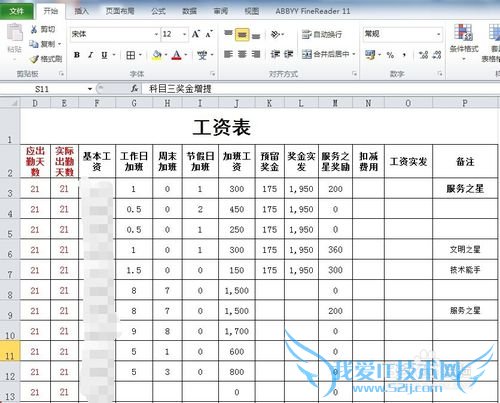This screenshot has height=403, width=500.
Task: Click the Borders icon
Action: 130,55
